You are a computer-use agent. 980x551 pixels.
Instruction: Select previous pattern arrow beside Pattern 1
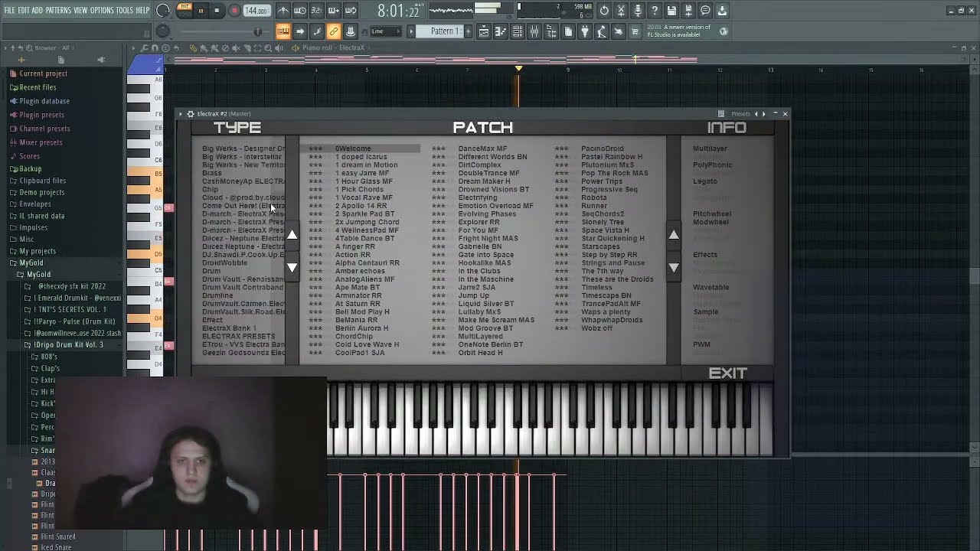[x=412, y=31]
